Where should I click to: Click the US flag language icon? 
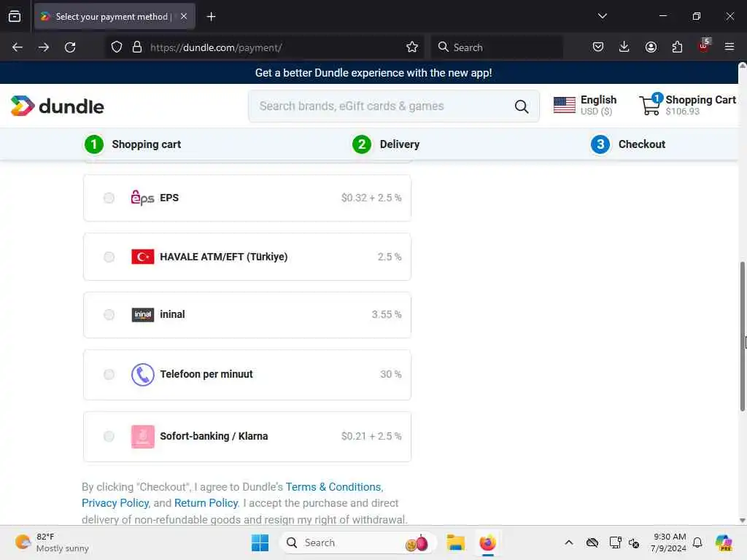point(565,105)
